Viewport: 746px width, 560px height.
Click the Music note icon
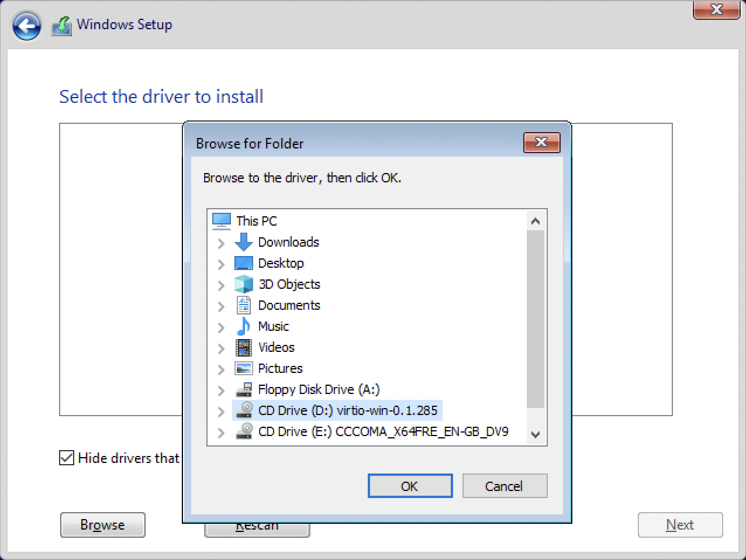pyautogui.click(x=244, y=326)
